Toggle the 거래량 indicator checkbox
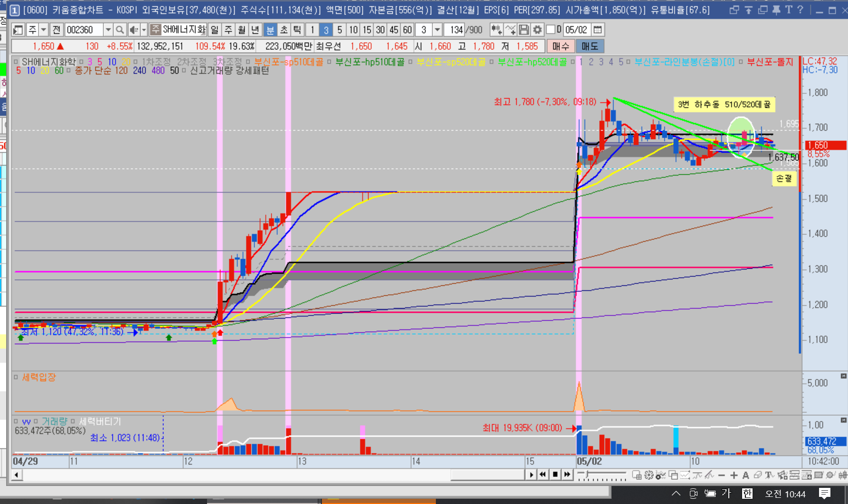This screenshot has height=504, width=848. [36, 421]
